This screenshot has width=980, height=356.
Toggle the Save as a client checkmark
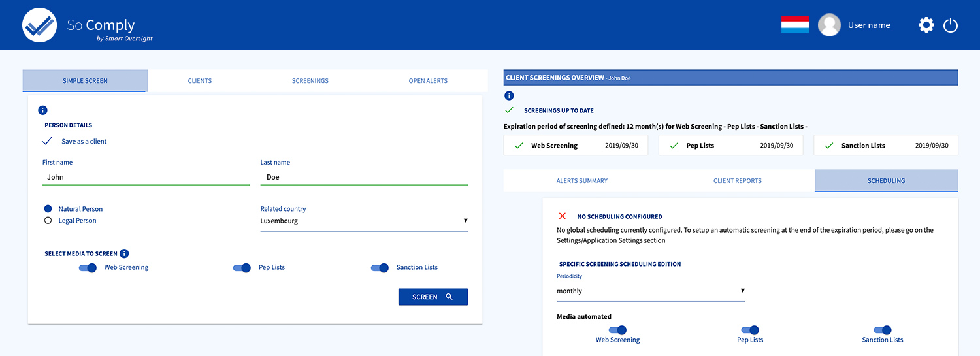(47, 141)
